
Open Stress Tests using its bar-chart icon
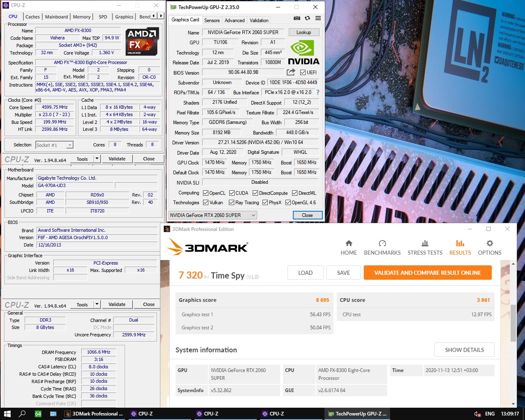tap(425, 243)
